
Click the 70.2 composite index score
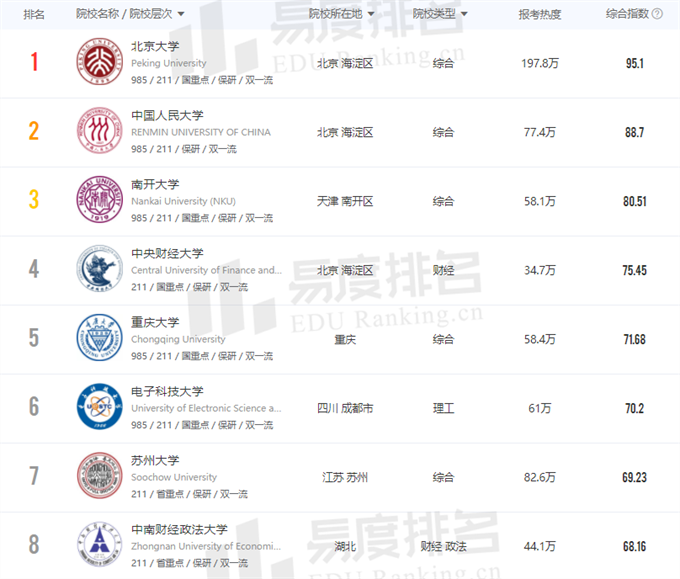(x=634, y=408)
